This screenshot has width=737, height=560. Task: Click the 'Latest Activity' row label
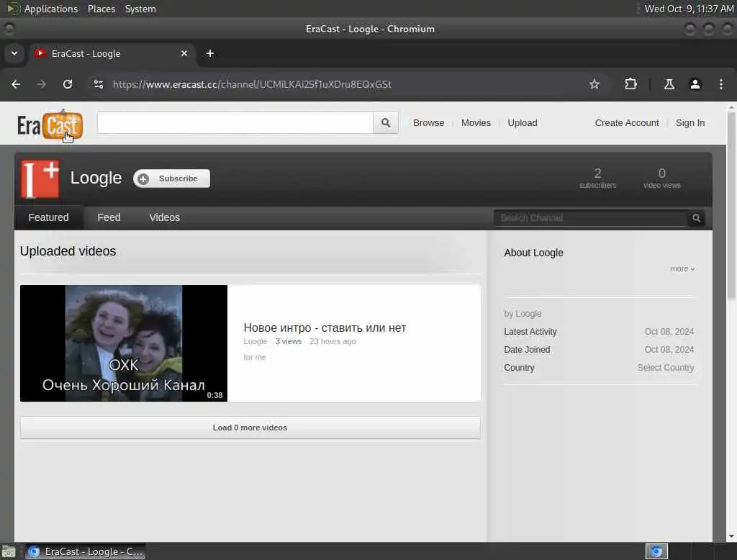click(530, 332)
